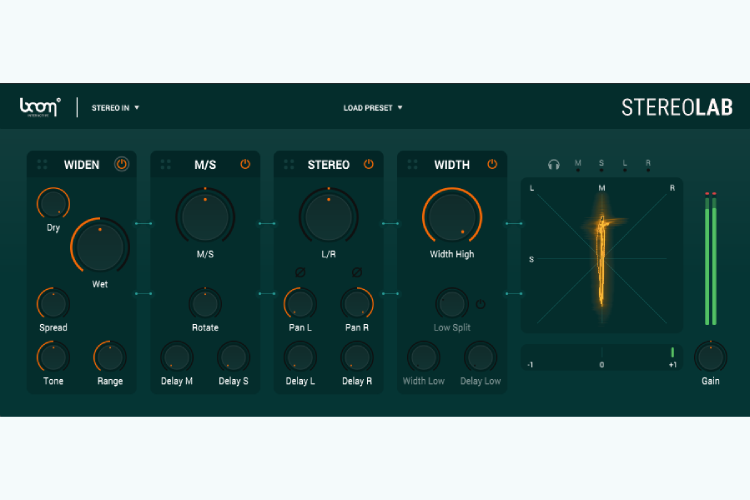Screen dimensions: 750x500
Task: Click the Dry knob
Action: click(53, 204)
